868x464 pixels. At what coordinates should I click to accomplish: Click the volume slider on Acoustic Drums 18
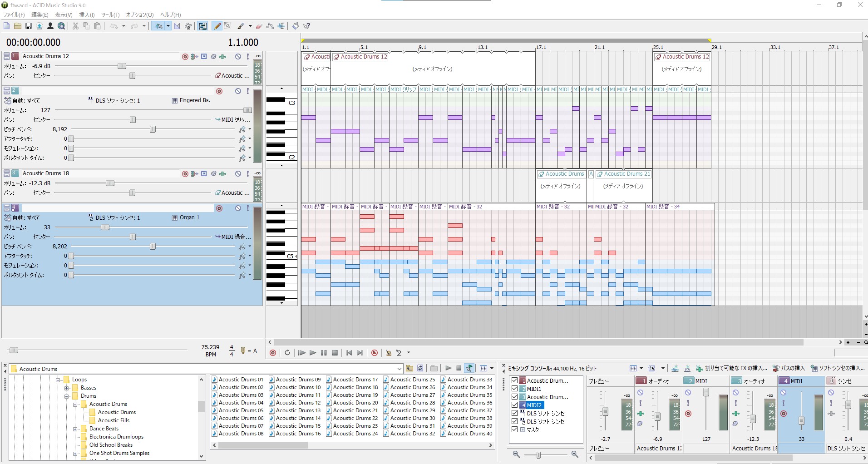click(x=110, y=183)
